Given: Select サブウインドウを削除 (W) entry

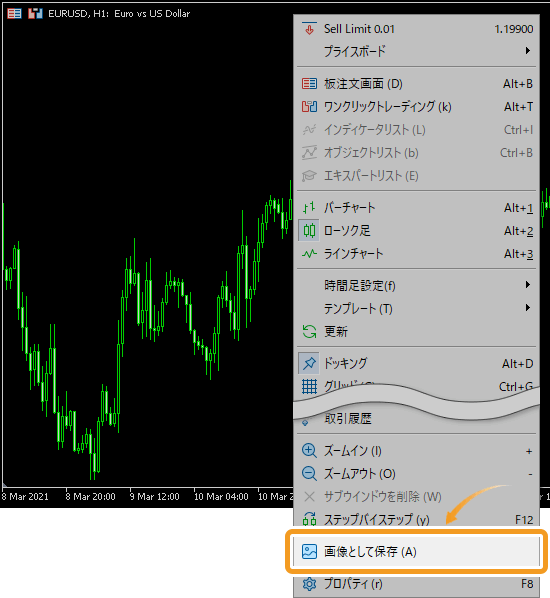Looking at the screenshot, I should [x=416, y=497].
